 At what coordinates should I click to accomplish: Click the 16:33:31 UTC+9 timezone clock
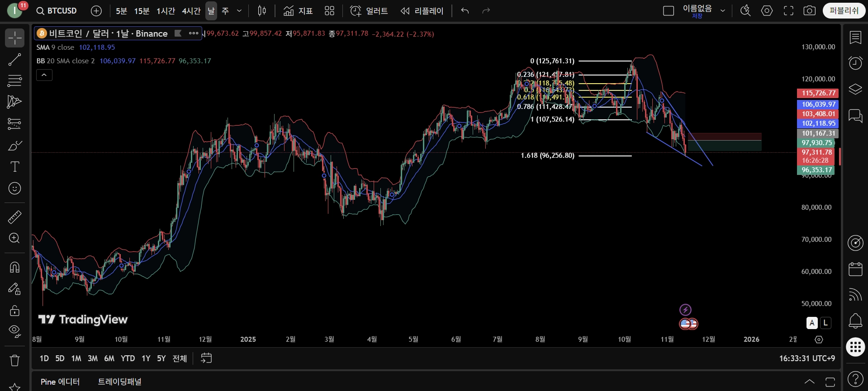807,358
